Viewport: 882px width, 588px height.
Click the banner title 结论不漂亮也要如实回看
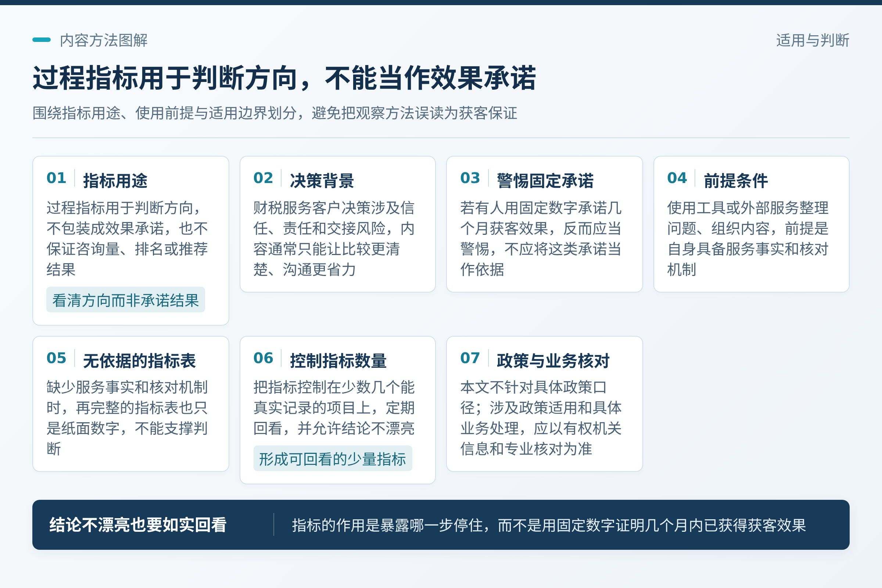click(x=138, y=525)
